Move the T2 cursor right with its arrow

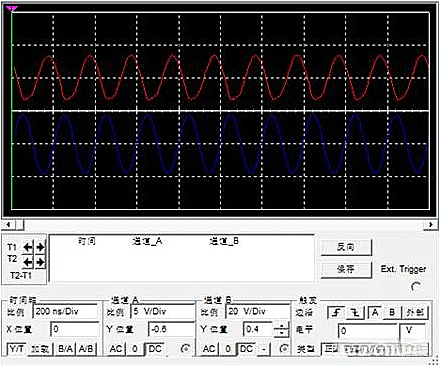pyautogui.click(x=40, y=262)
